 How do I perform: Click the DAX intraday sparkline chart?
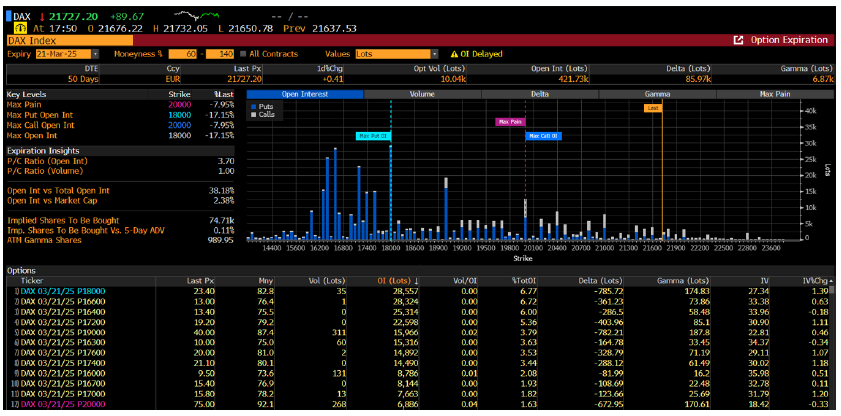pos(197,14)
